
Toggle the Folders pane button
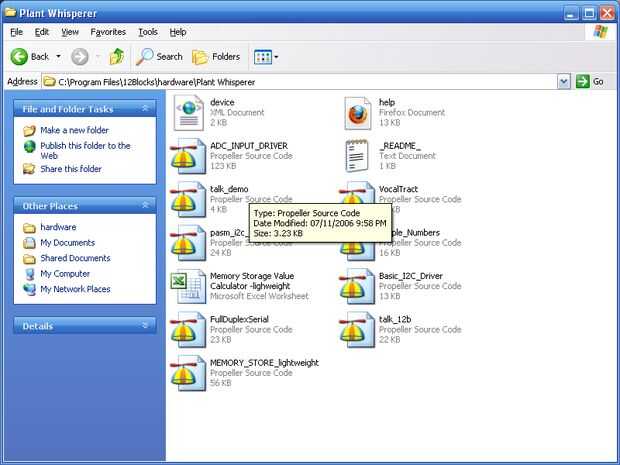click(x=216, y=57)
